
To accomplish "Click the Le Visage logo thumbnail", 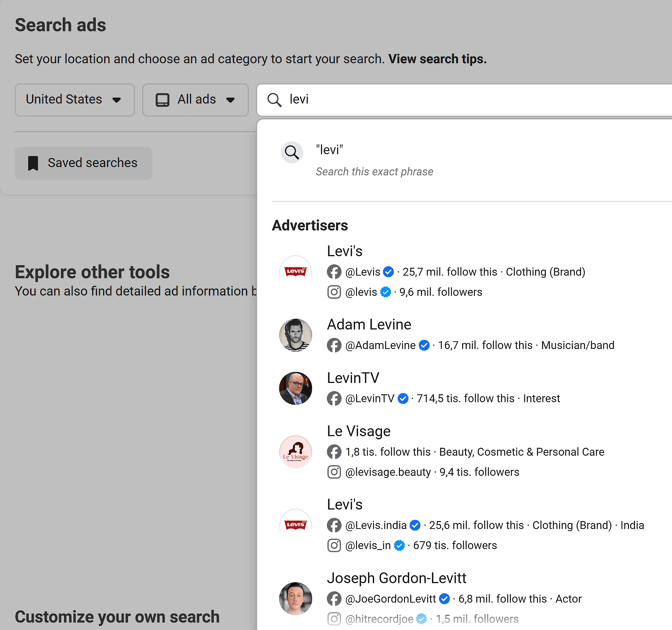I will click(x=295, y=452).
